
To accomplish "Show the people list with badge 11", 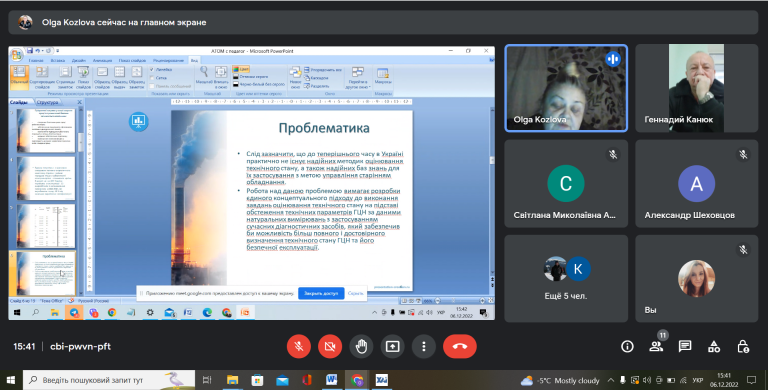I will pyautogui.click(x=656, y=345).
